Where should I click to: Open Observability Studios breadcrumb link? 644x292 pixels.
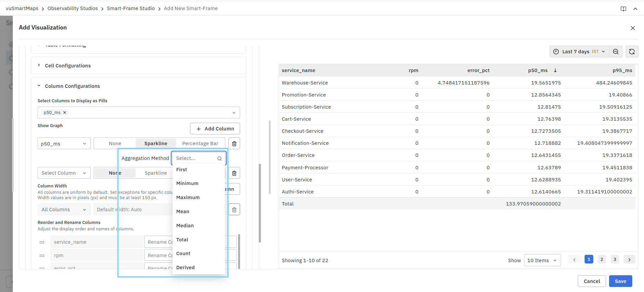tap(73, 8)
